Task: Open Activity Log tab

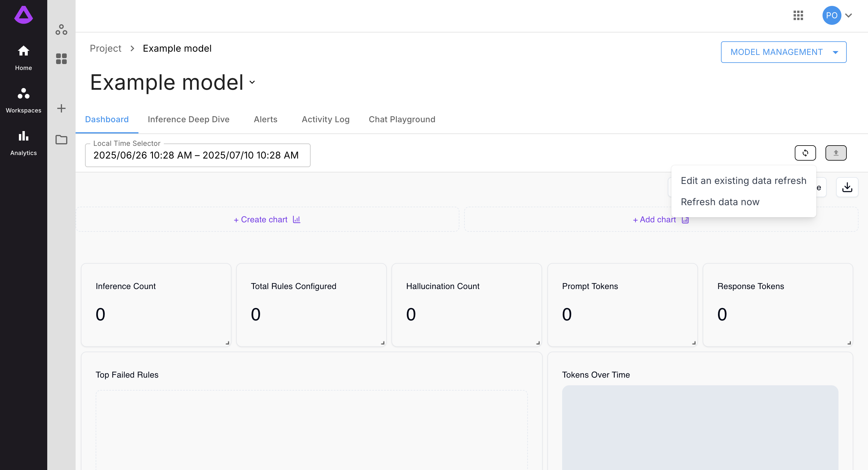Action: point(325,120)
